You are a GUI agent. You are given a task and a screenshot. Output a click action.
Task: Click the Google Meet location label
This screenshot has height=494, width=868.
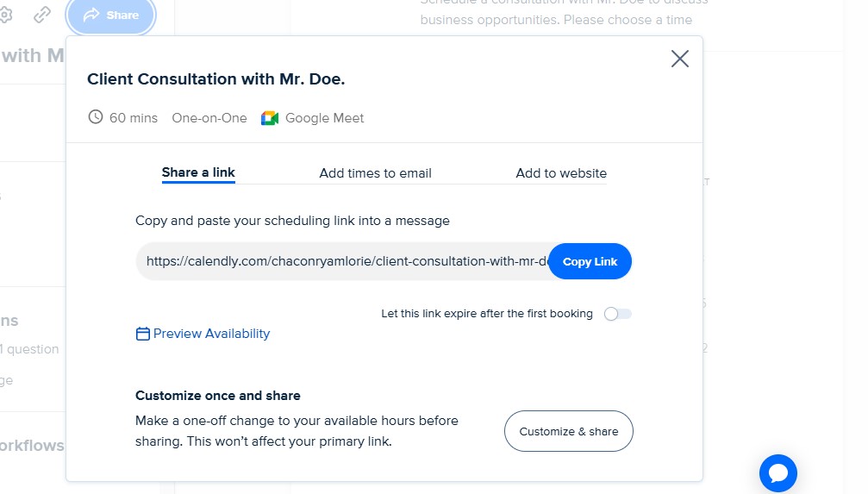point(324,118)
